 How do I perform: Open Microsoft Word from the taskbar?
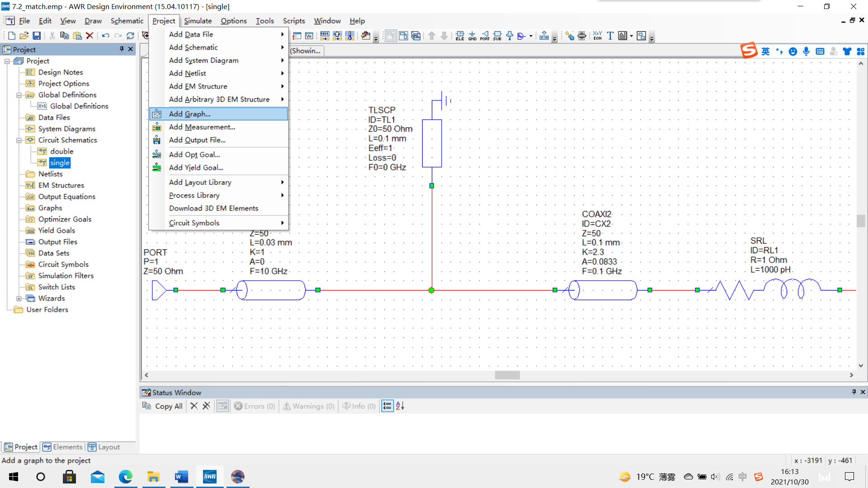click(181, 477)
